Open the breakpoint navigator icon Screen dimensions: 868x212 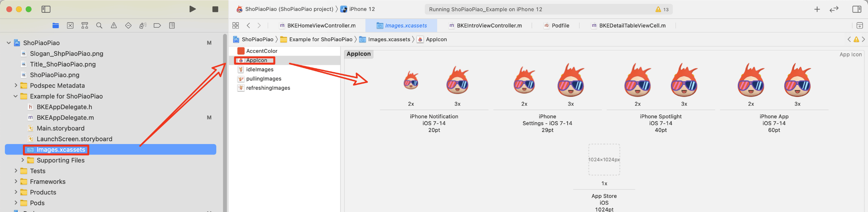click(157, 25)
